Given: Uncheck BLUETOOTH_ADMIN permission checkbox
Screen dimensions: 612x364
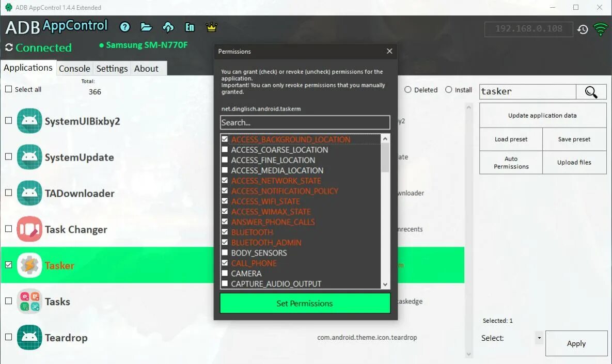Looking at the screenshot, I should coord(225,242).
